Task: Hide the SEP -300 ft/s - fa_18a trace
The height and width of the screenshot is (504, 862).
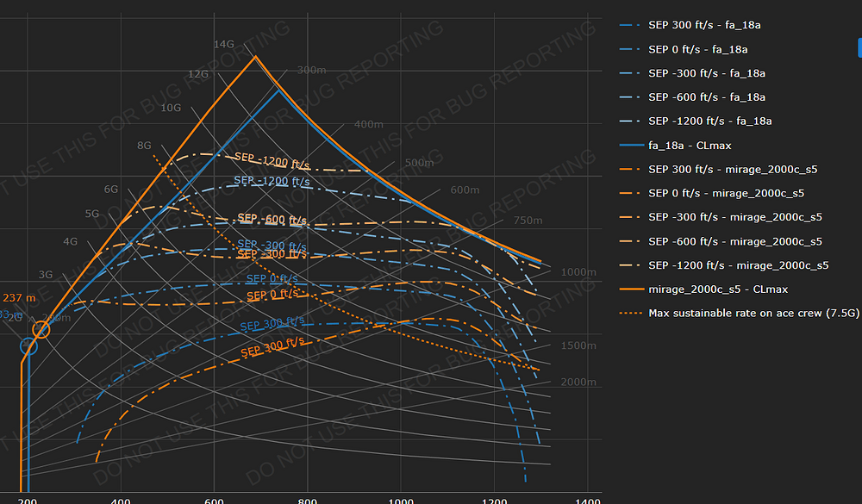Action: click(x=692, y=73)
